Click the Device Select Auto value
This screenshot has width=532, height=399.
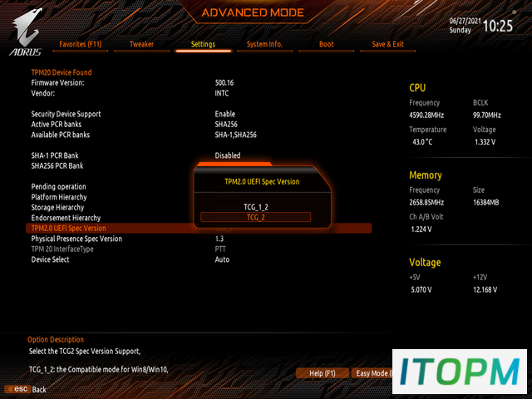coord(222,259)
